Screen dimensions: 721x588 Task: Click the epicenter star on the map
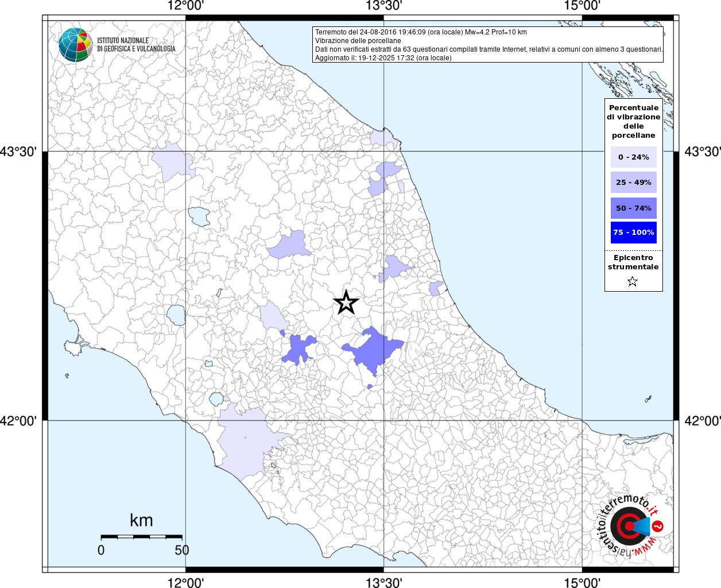[x=346, y=302]
